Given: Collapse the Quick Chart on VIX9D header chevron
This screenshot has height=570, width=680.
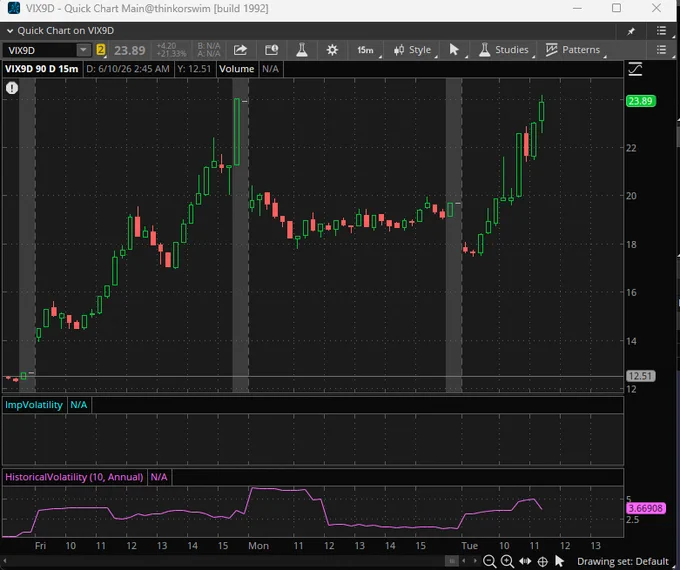Looking at the screenshot, I should [10, 31].
